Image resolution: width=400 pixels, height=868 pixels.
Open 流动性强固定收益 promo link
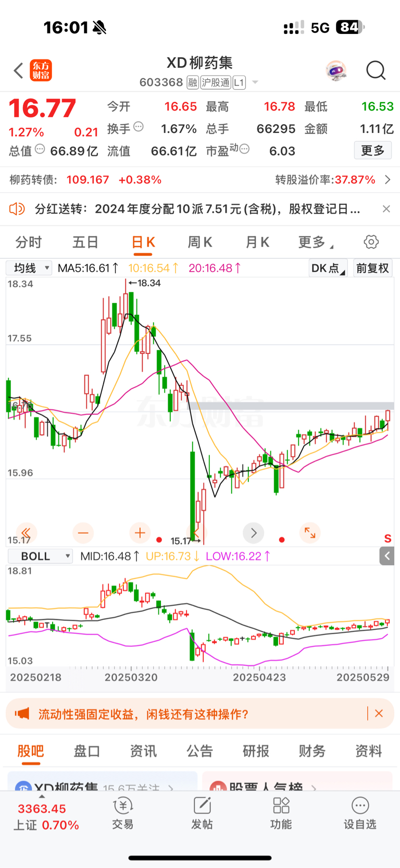click(x=143, y=714)
